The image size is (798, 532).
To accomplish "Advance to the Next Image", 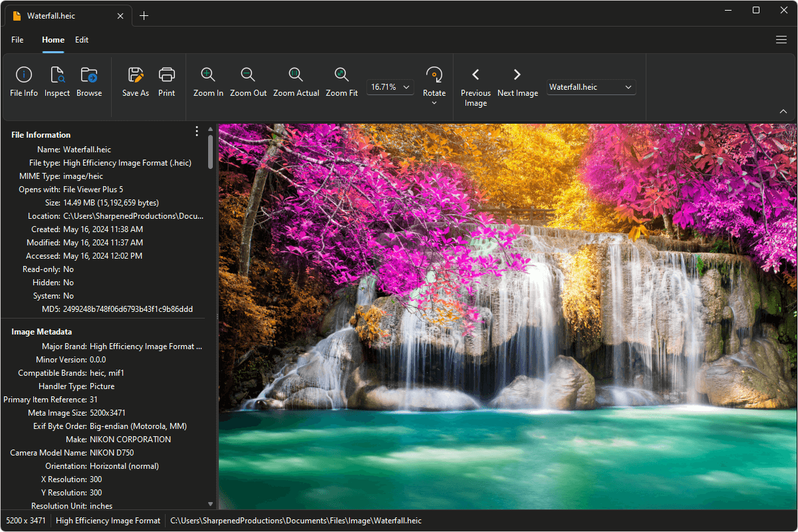I will click(517, 81).
